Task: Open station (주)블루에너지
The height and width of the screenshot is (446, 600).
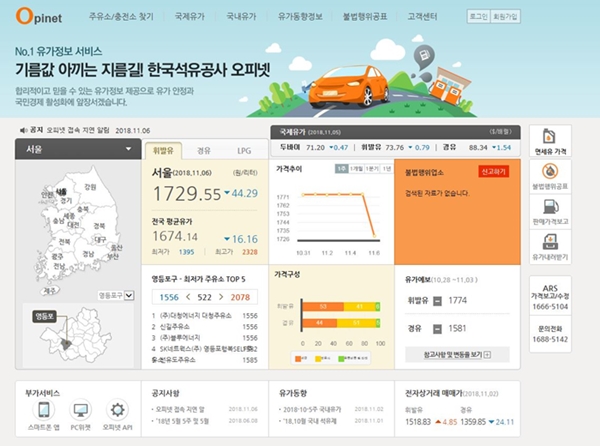Action: (179, 338)
